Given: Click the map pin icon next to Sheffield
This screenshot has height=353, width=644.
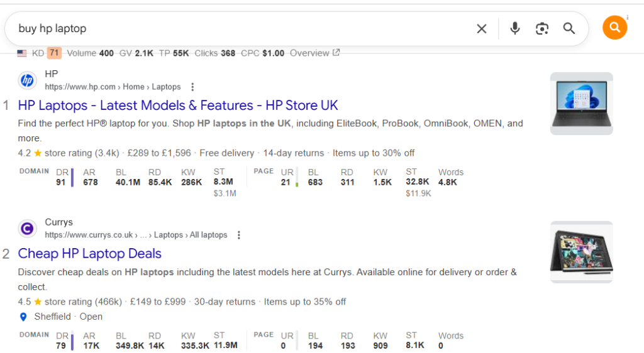Looking at the screenshot, I should [x=23, y=317].
